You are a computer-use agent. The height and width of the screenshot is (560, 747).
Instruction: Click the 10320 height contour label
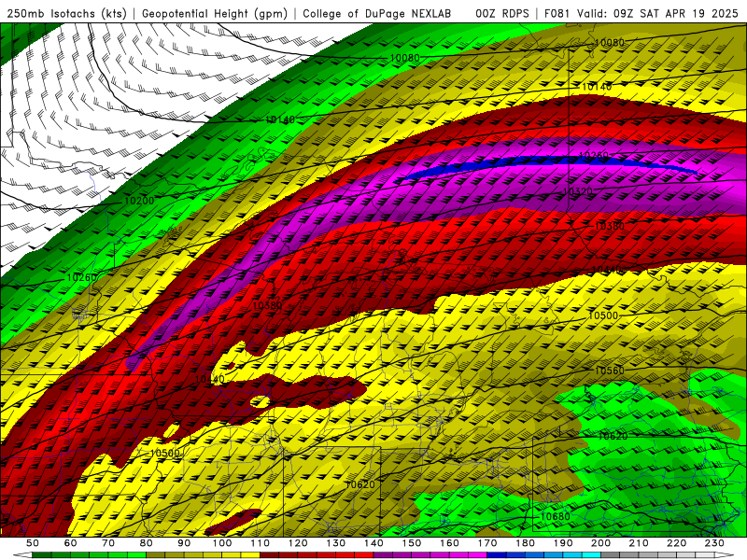coord(577,191)
